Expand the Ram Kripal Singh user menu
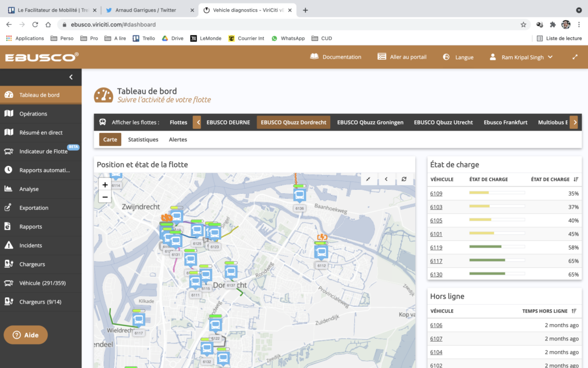The height and width of the screenshot is (368, 588). pyautogui.click(x=521, y=57)
